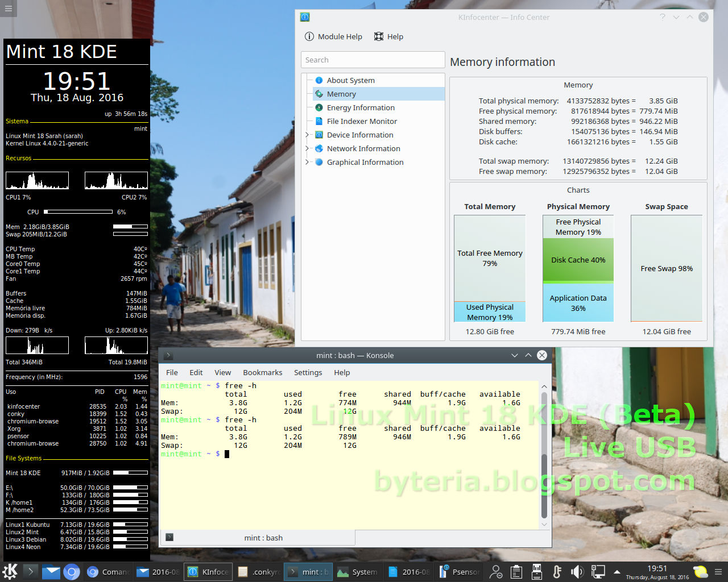Open the taskbar clock calendar

(657, 572)
